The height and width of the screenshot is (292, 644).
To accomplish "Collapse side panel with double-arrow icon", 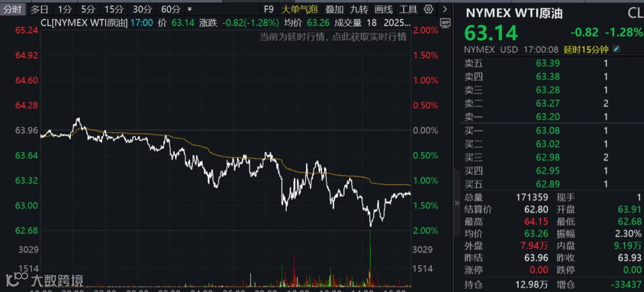I will [457, 203].
